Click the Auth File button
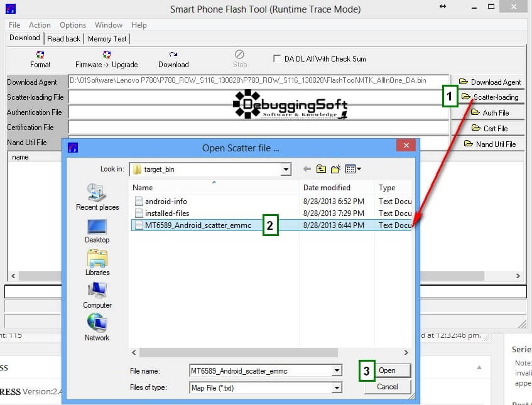 click(x=489, y=112)
